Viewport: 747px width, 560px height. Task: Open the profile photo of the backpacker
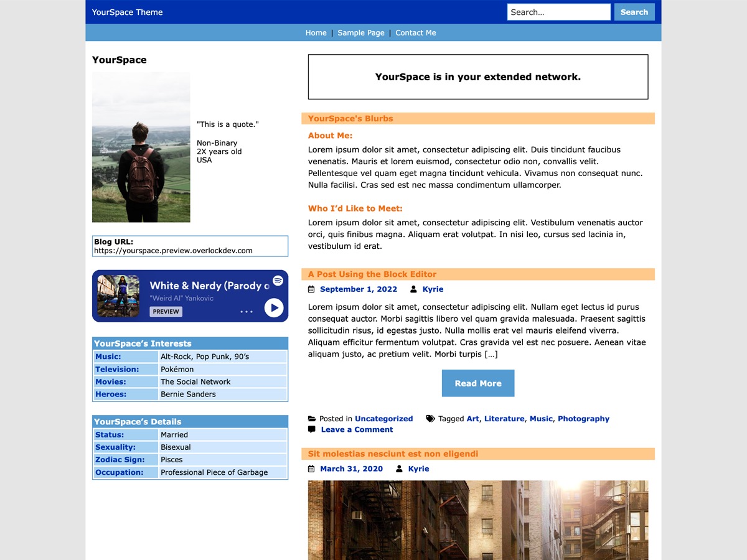tap(141, 147)
